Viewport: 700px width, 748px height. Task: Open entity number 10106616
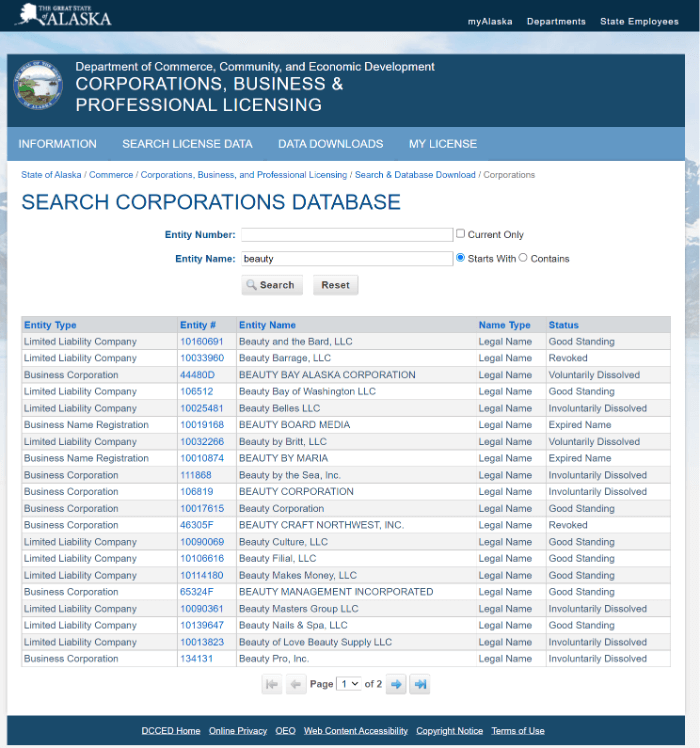(202, 558)
